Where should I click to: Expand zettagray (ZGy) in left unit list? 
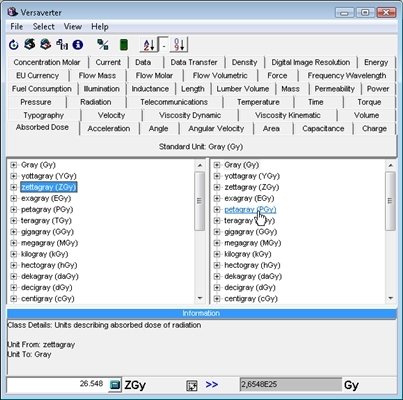tap(13, 187)
